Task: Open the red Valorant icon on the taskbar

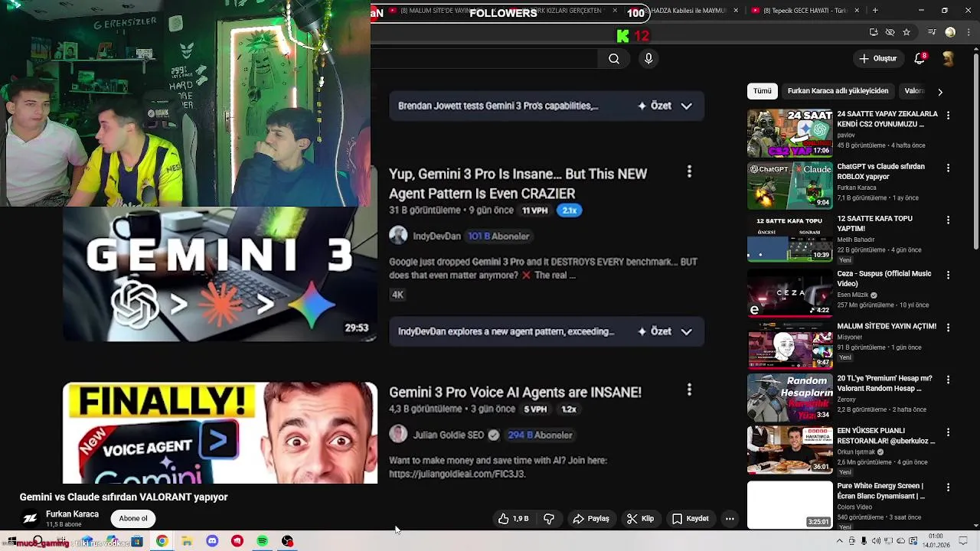Action: point(237,542)
